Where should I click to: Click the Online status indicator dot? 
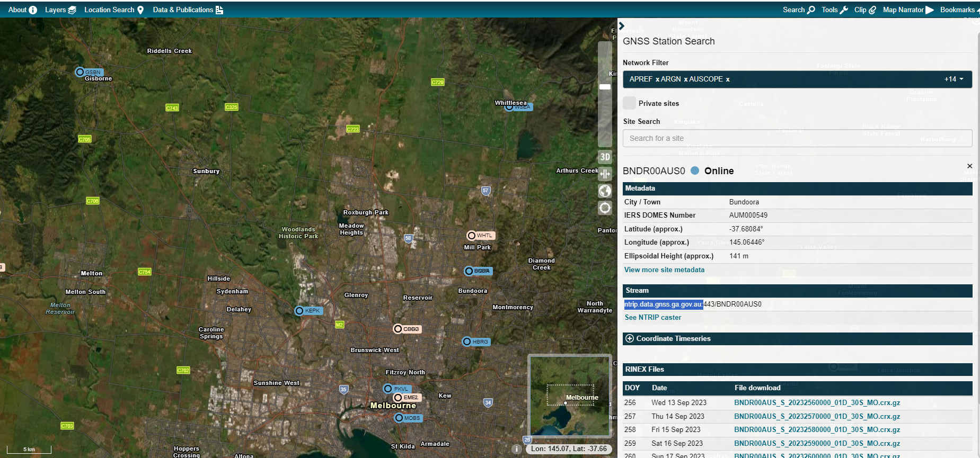coord(695,170)
